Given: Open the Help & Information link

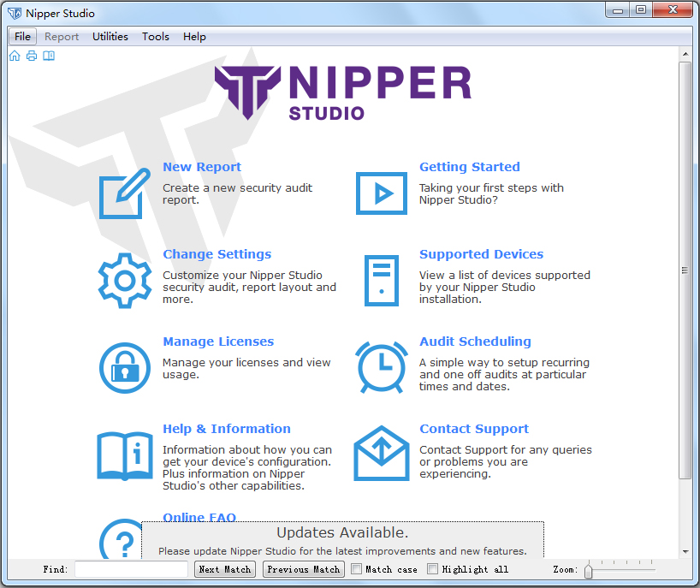Looking at the screenshot, I should (227, 429).
